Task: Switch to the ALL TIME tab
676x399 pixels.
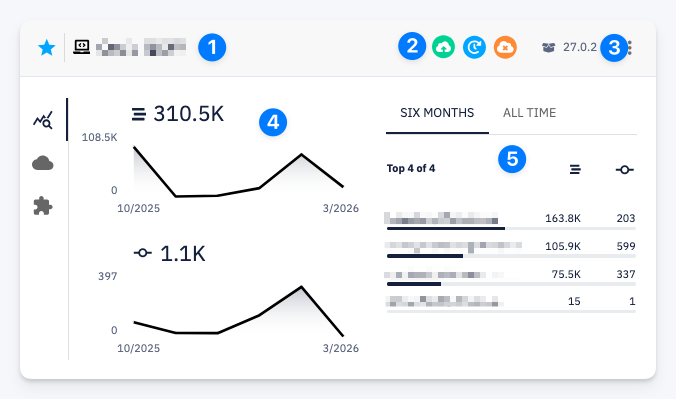Action: click(529, 113)
